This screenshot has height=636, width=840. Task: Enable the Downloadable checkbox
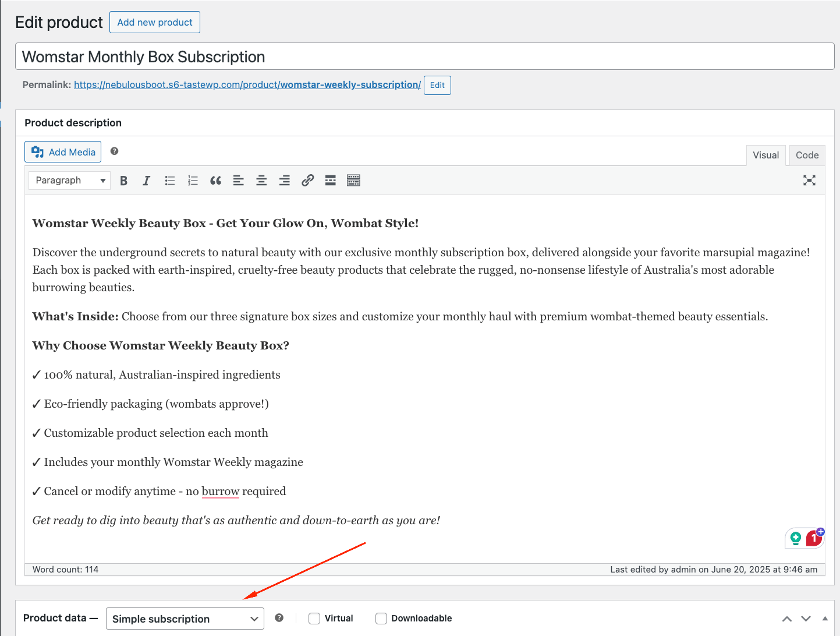(x=381, y=619)
